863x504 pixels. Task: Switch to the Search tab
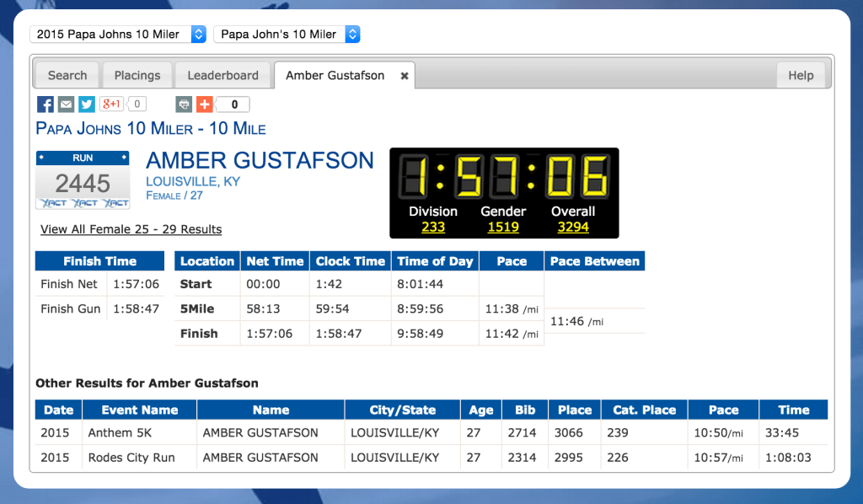coord(67,75)
